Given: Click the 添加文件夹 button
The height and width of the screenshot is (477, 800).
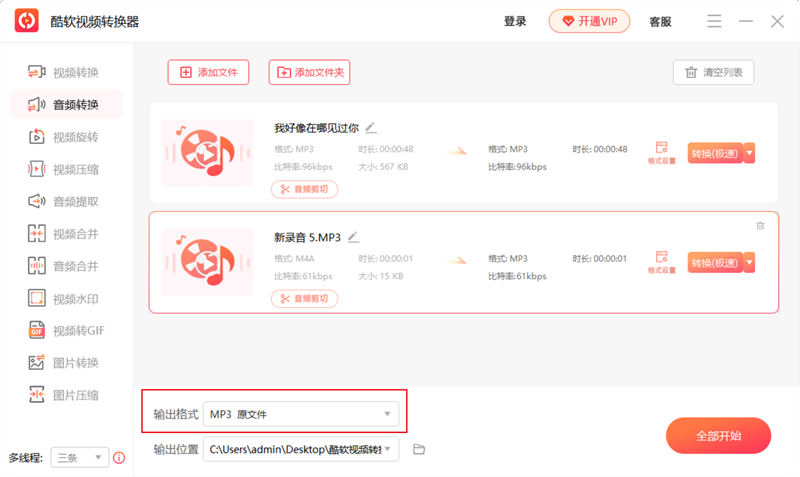Looking at the screenshot, I should click(310, 72).
